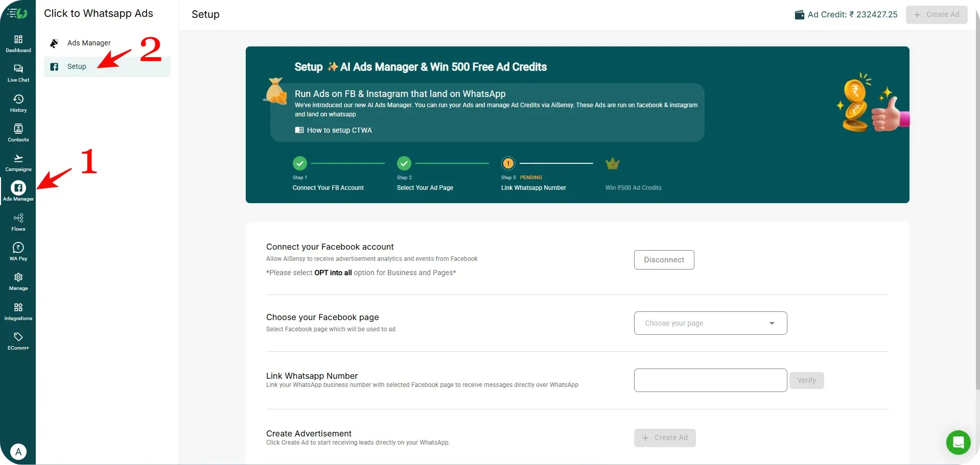Select the Live Chat icon
This screenshot has height=465, width=980.
coord(18,72)
